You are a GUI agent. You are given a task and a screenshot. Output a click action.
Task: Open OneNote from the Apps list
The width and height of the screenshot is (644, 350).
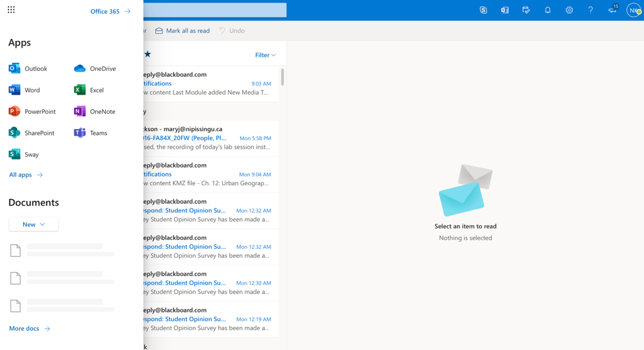(95, 111)
